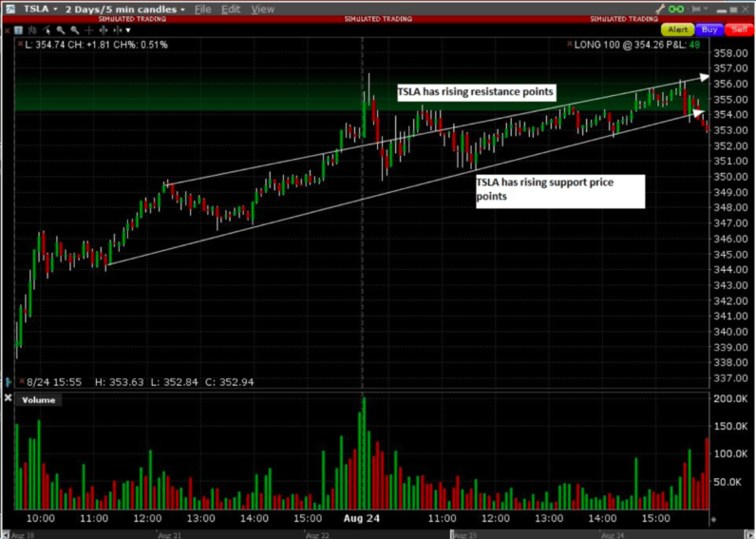Close the Volume sub-panel with X
This screenshot has height=539, width=756.
point(8,397)
